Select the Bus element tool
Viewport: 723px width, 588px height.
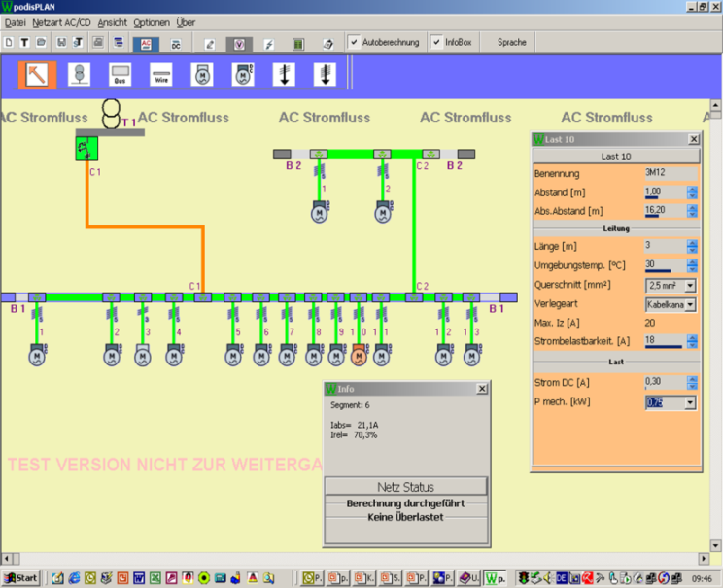point(120,75)
